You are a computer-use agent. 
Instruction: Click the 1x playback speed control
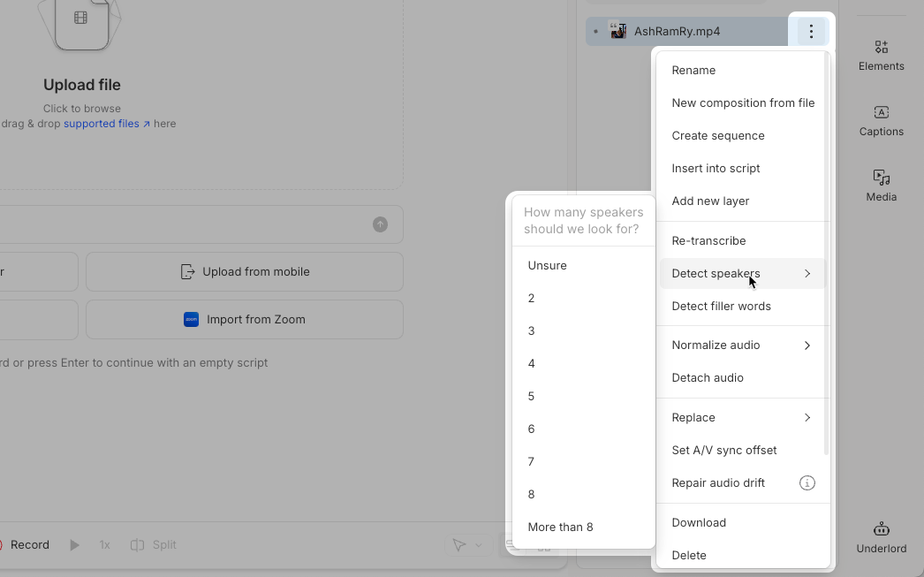[104, 544]
